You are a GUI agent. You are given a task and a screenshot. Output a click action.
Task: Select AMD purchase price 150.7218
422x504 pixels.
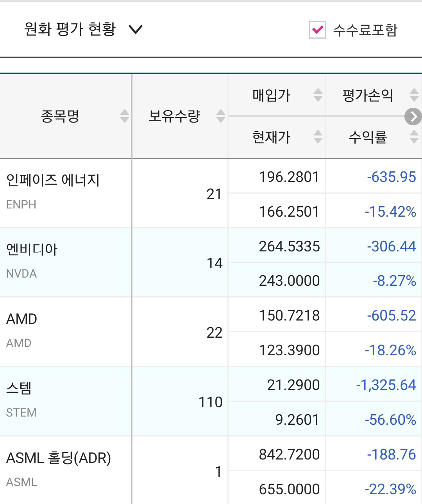click(x=290, y=315)
